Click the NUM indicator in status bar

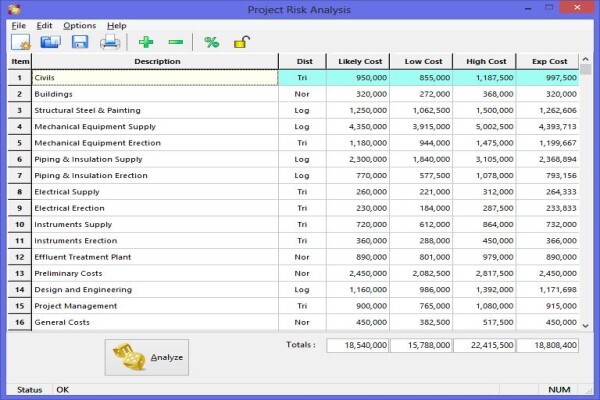point(559,390)
